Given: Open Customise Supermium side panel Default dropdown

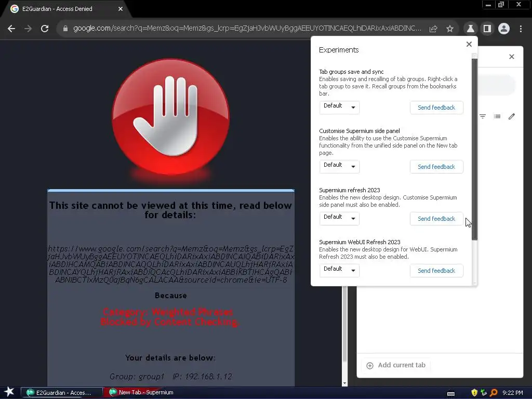Looking at the screenshot, I should click(x=339, y=167).
